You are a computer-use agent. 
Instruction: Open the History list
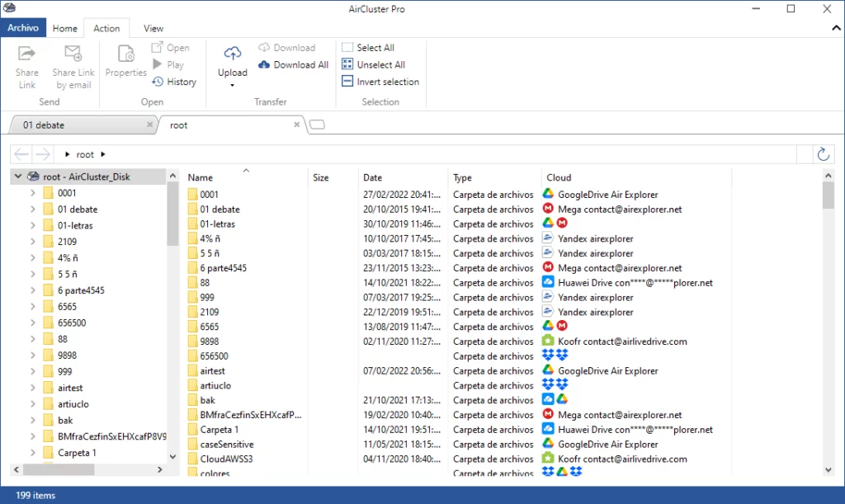tap(174, 82)
